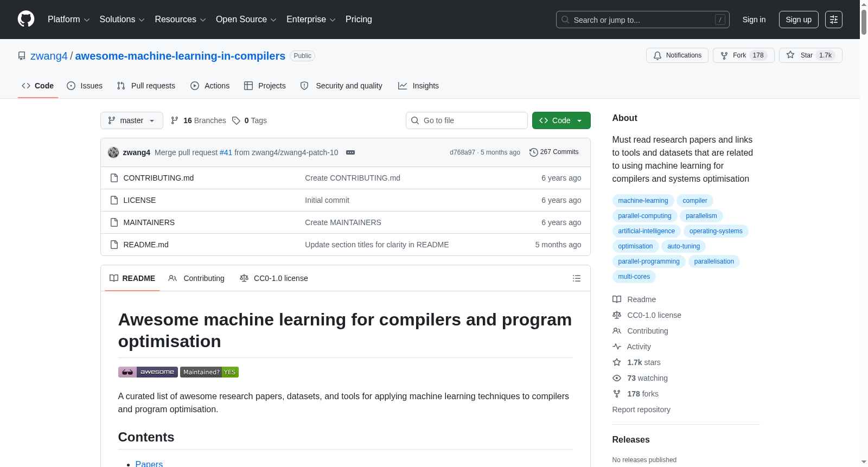Image resolution: width=868 pixels, height=467 pixels.
Task: Switch to the Pull requests tab
Action: (146, 86)
